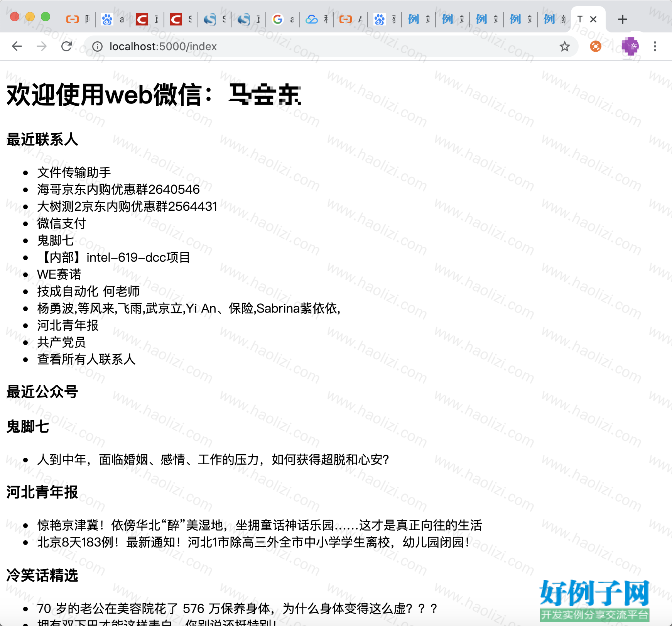
Task: Select contact 文件传输助手
Action: click(x=74, y=173)
